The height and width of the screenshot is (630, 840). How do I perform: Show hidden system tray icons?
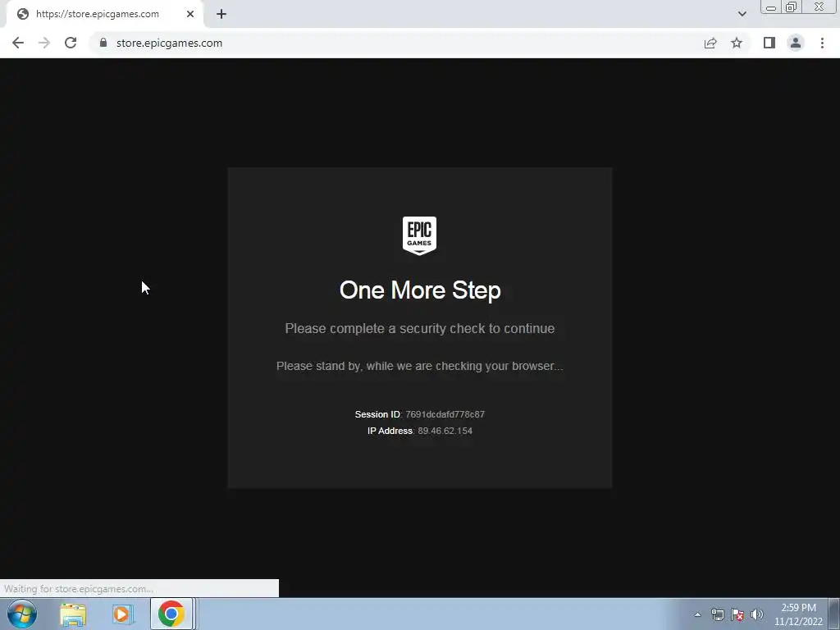(697, 614)
